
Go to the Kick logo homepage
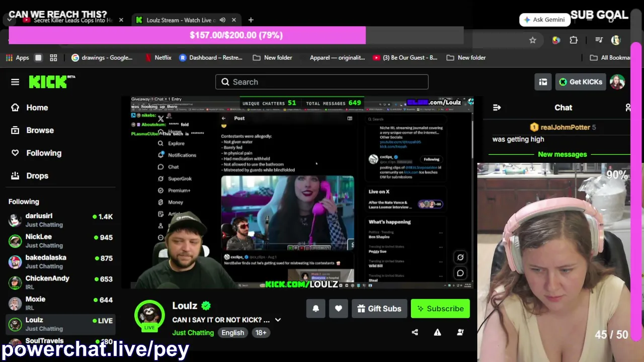click(x=52, y=81)
